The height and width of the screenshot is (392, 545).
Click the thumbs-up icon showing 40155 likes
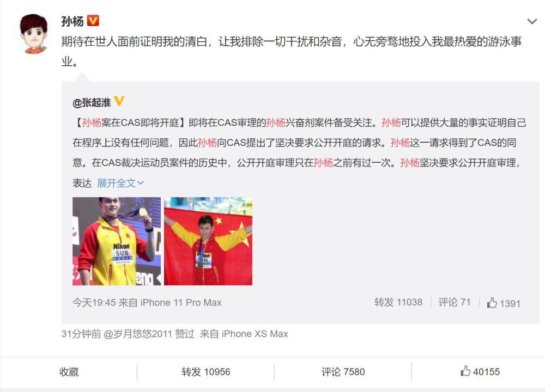click(x=465, y=371)
